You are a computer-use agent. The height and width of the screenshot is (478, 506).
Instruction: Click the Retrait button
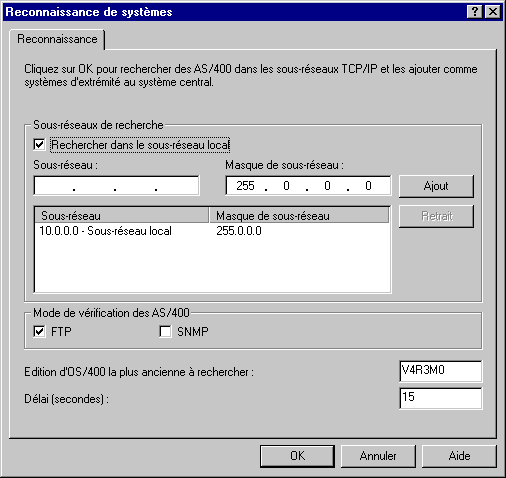(436, 216)
